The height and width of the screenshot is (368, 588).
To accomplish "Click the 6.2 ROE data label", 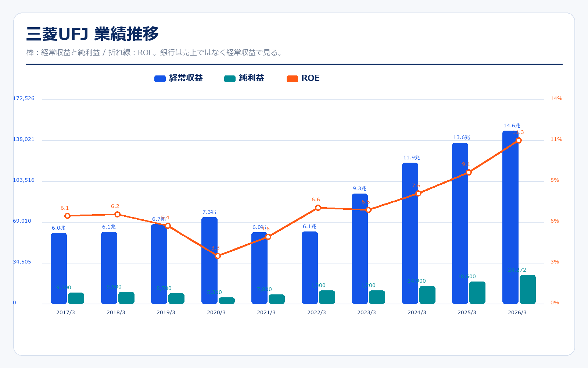I will [115, 206].
